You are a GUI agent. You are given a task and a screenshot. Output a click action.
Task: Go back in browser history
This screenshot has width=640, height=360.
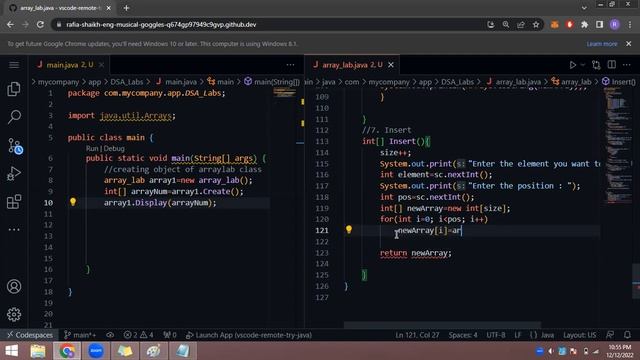pyautogui.click(x=10, y=24)
